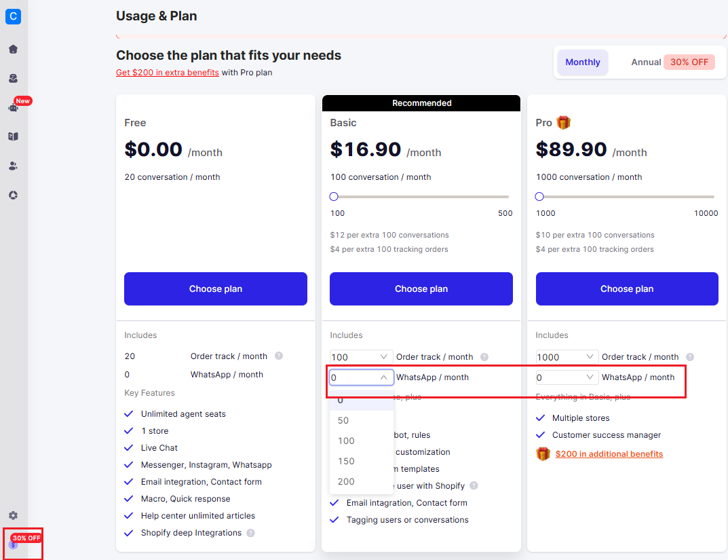Open the contacts people icon

tap(13, 166)
